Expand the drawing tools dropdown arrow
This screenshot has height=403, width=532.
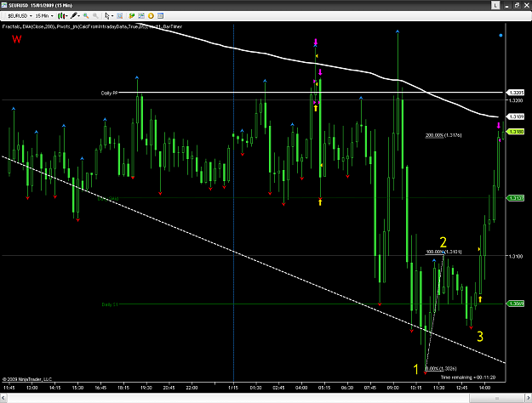tap(78, 16)
